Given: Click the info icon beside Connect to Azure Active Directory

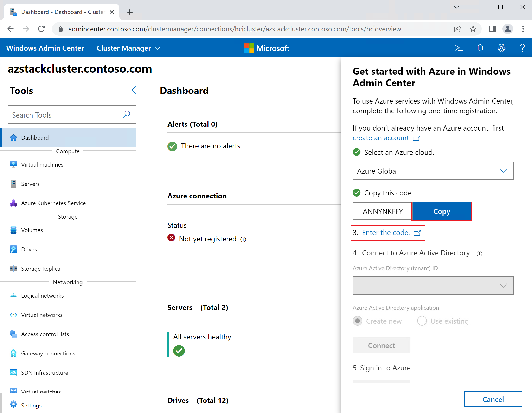Looking at the screenshot, I should (479, 254).
